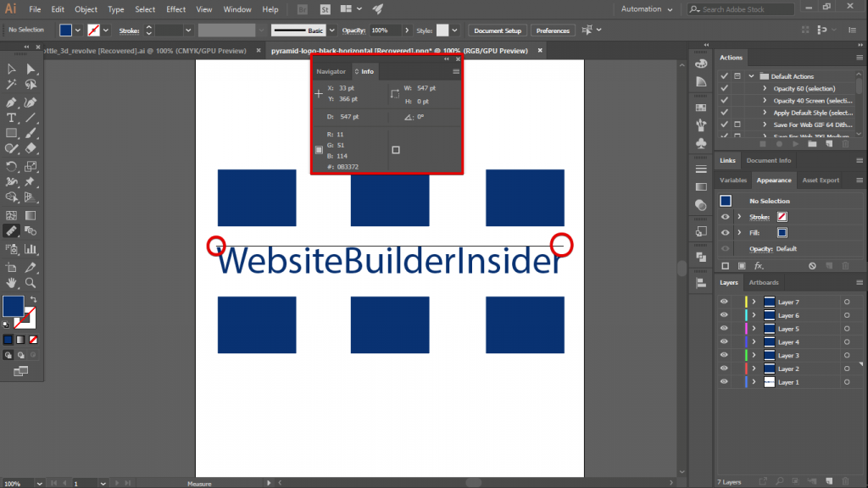
Task: Play the selected action in Actions panel
Action: 796,144
